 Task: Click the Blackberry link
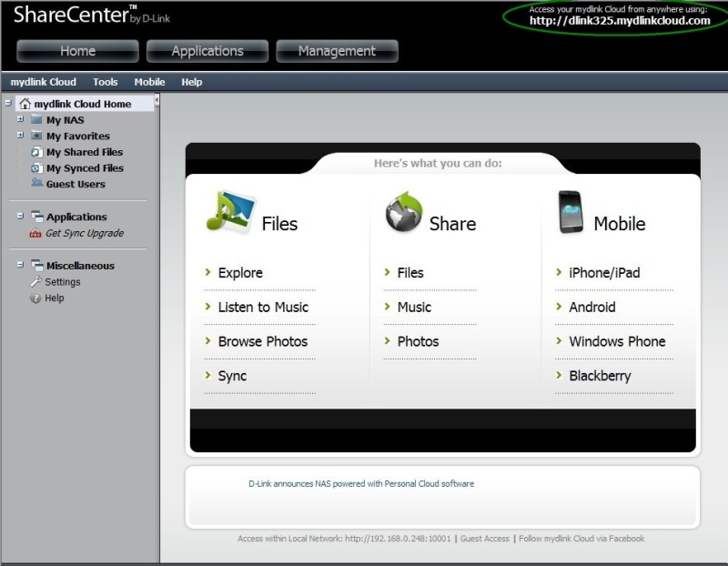click(600, 376)
